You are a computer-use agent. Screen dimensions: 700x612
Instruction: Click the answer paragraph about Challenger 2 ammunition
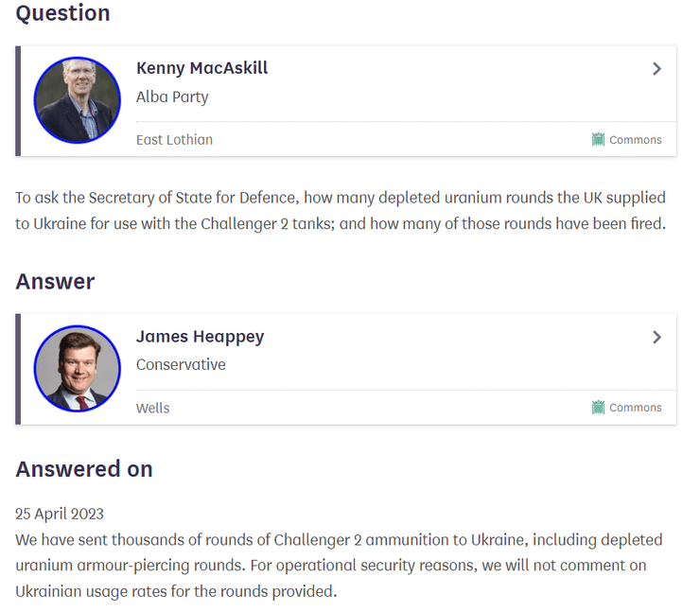pyautogui.click(x=339, y=566)
